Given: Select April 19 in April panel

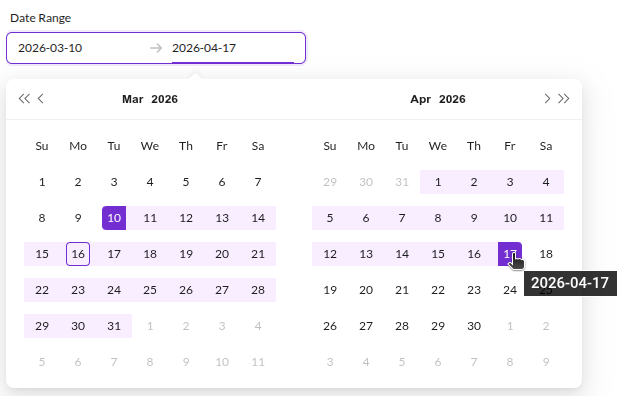Looking at the screenshot, I should [330, 290].
